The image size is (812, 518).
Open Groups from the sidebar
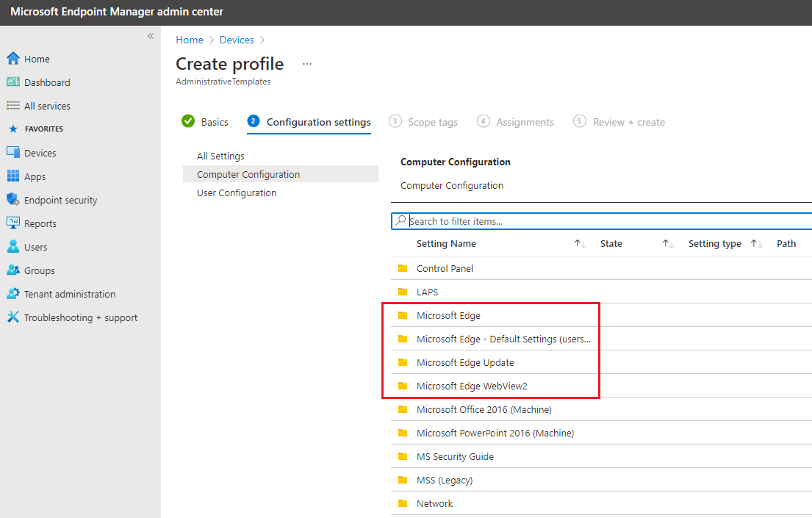click(x=40, y=270)
